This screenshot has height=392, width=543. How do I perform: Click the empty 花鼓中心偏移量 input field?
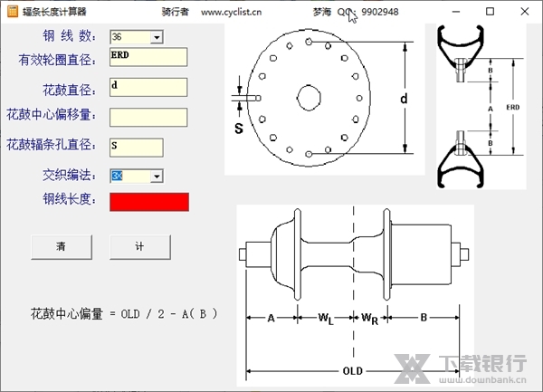(148, 117)
